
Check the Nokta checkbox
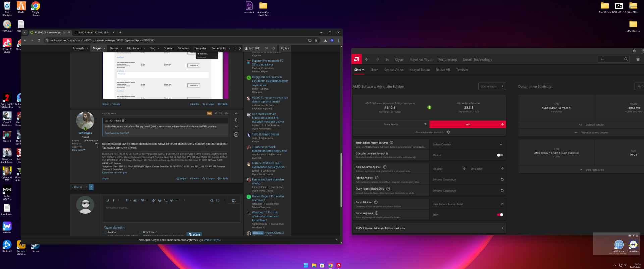pyautogui.click(x=105, y=232)
